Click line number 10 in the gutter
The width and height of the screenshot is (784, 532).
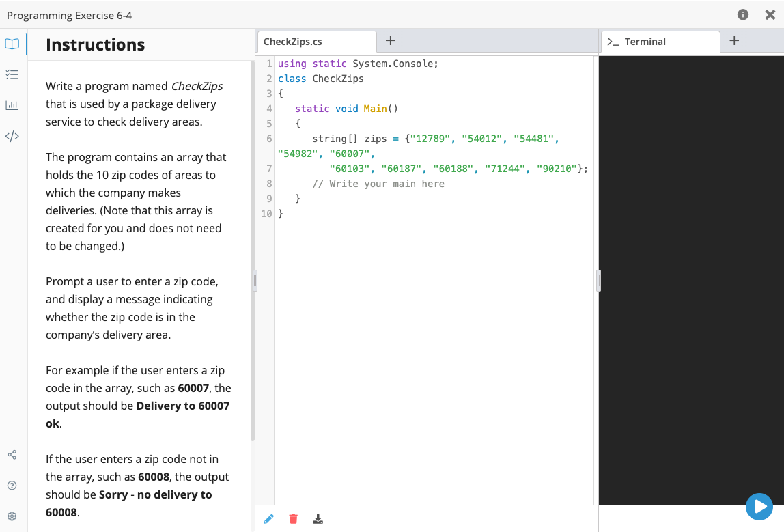(266, 214)
